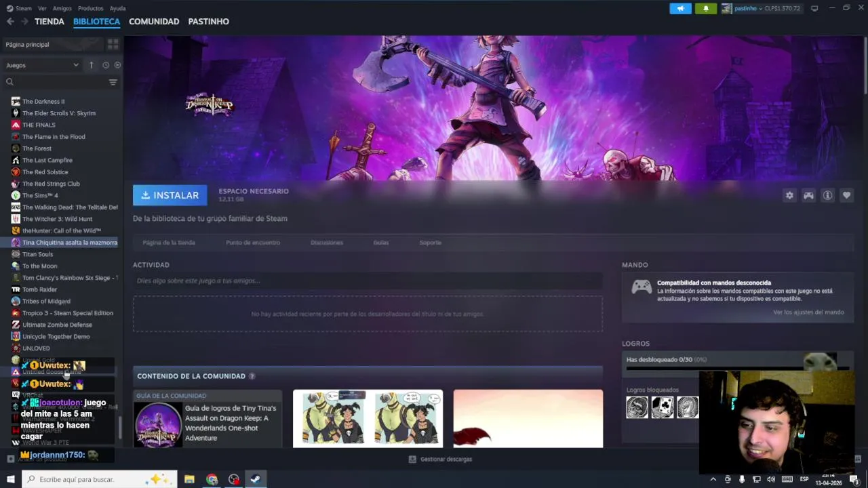868x488 pixels.
Task: Go to the COMUNIDAD tab
Action: click(x=154, y=22)
